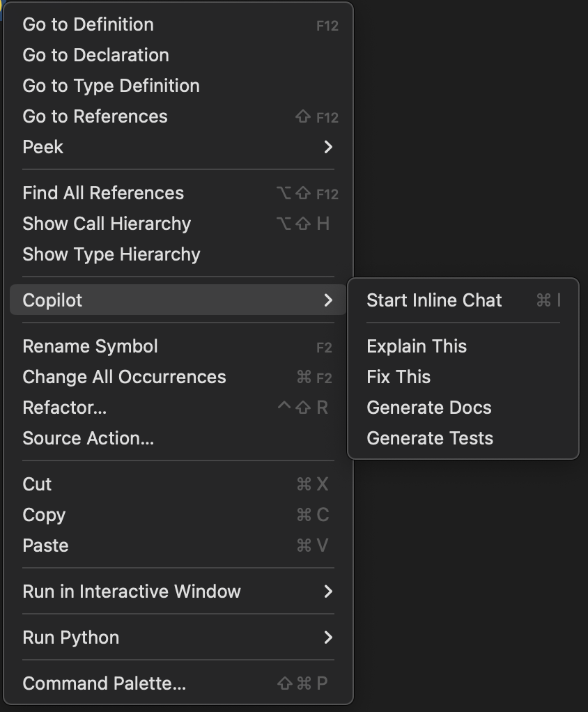The width and height of the screenshot is (588, 712).
Task: Open Show Type Hierarchy
Action: 111,254
